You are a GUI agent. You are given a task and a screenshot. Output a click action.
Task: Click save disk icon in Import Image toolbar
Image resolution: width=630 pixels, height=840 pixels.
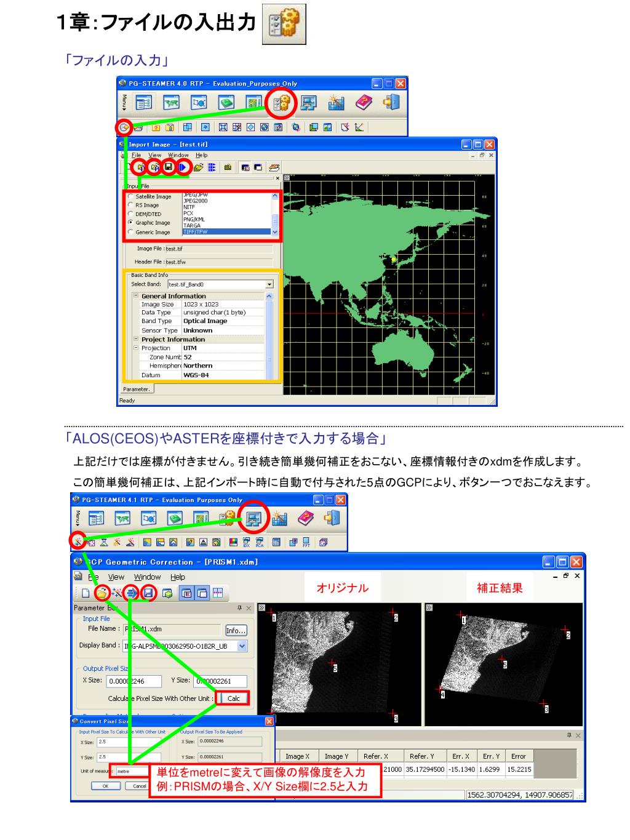pos(169,167)
